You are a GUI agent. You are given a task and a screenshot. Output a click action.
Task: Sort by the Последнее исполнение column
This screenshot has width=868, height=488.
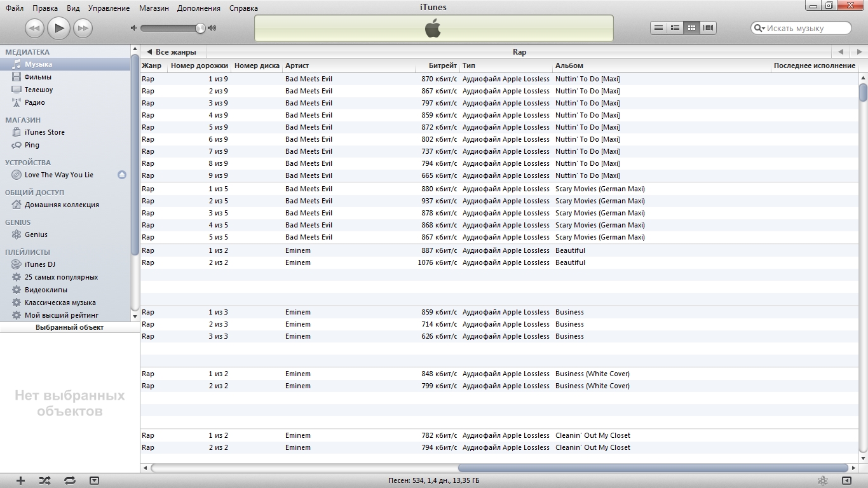click(x=815, y=65)
